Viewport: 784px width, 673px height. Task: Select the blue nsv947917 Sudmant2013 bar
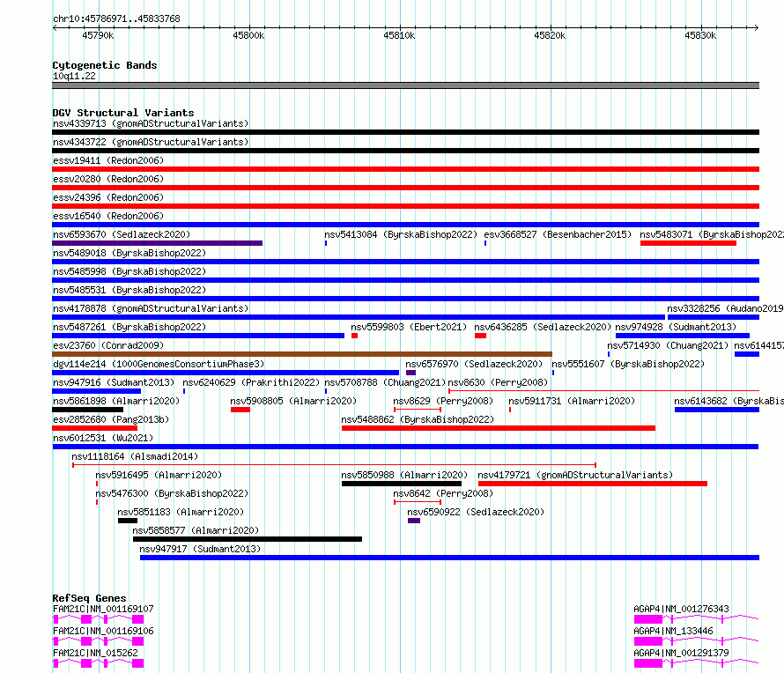449,558
